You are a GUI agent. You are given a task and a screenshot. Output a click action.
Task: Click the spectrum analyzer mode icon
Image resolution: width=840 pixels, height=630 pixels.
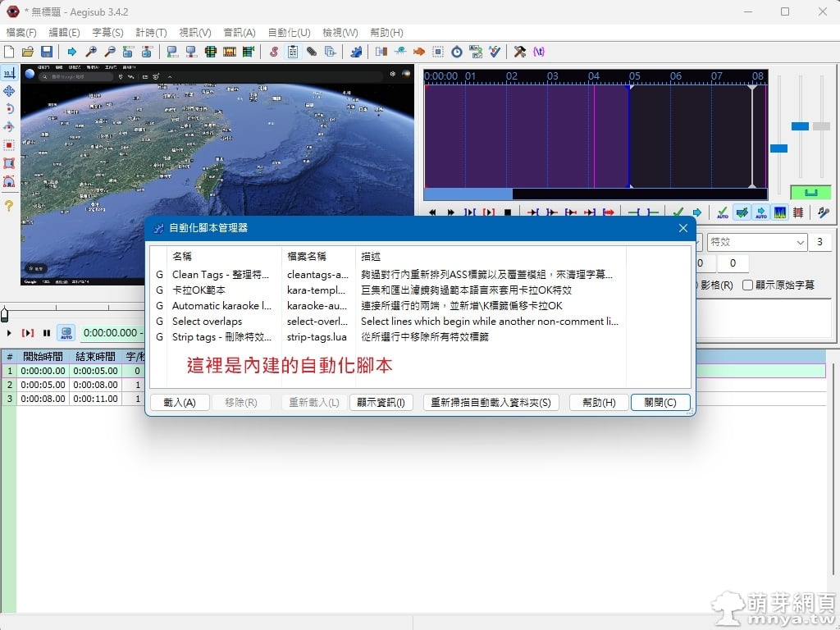(x=780, y=212)
